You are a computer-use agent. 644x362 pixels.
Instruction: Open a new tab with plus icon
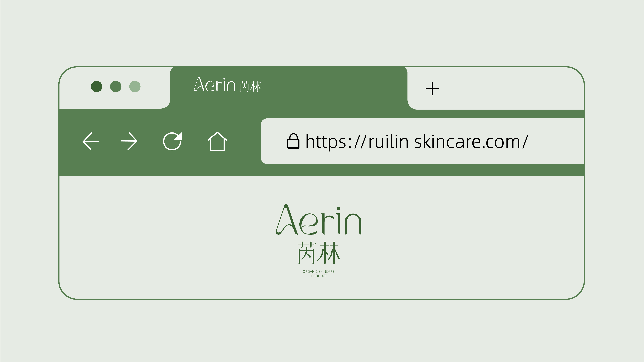(432, 89)
